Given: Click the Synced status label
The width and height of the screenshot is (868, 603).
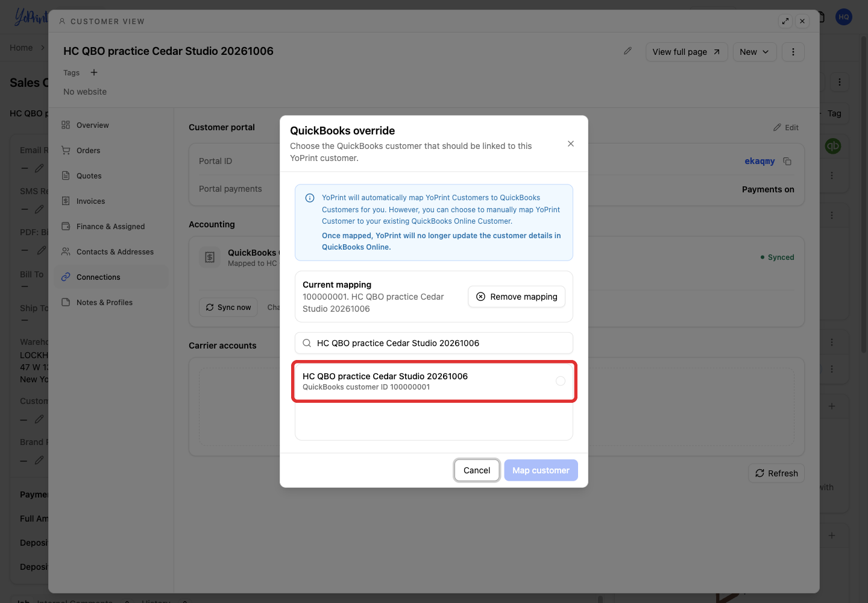Looking at the screenshot, I should coord(778,257).
